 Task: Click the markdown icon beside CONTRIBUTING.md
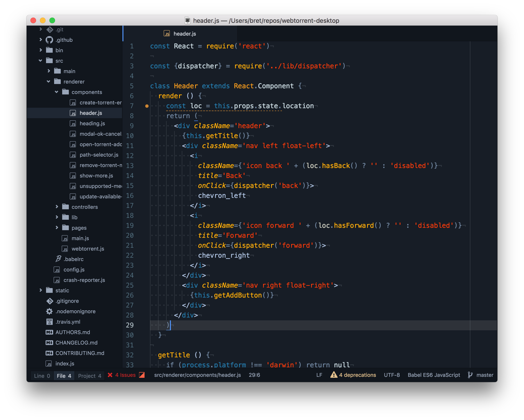tap(49, 353)
